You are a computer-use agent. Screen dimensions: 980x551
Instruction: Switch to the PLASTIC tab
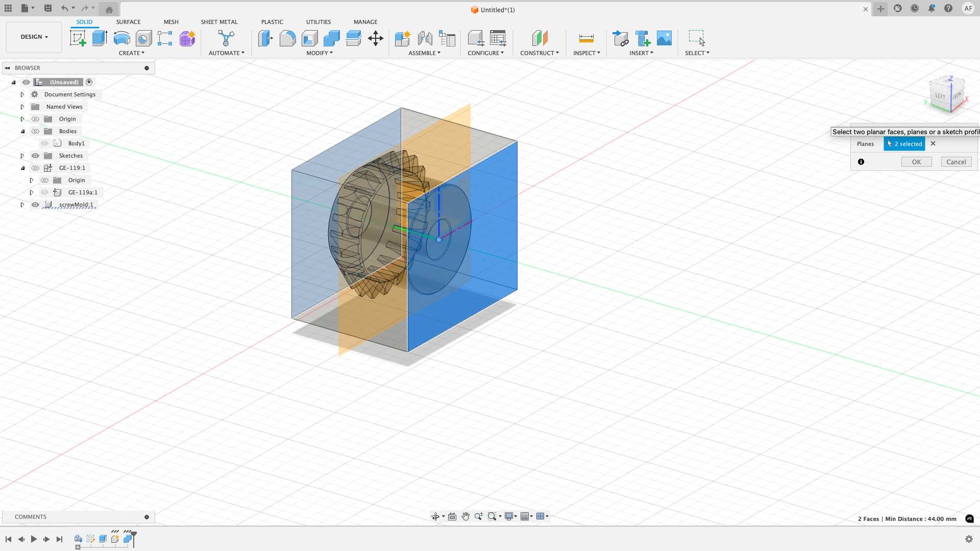272,22
